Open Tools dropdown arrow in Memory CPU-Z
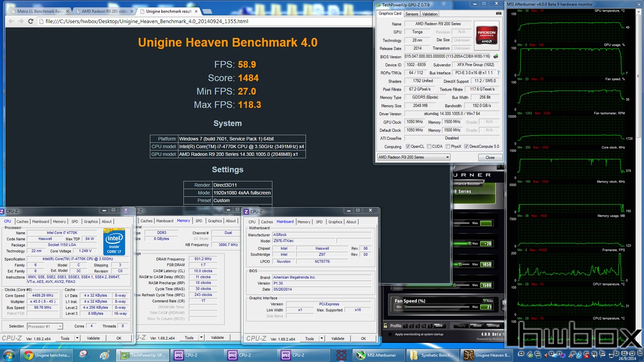The width and height of the screenshot is (644, 362). (201, 338)
